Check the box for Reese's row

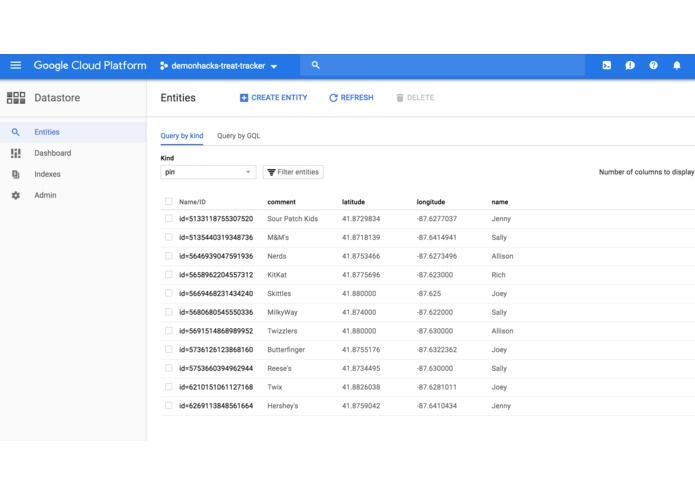click(168, 368)
